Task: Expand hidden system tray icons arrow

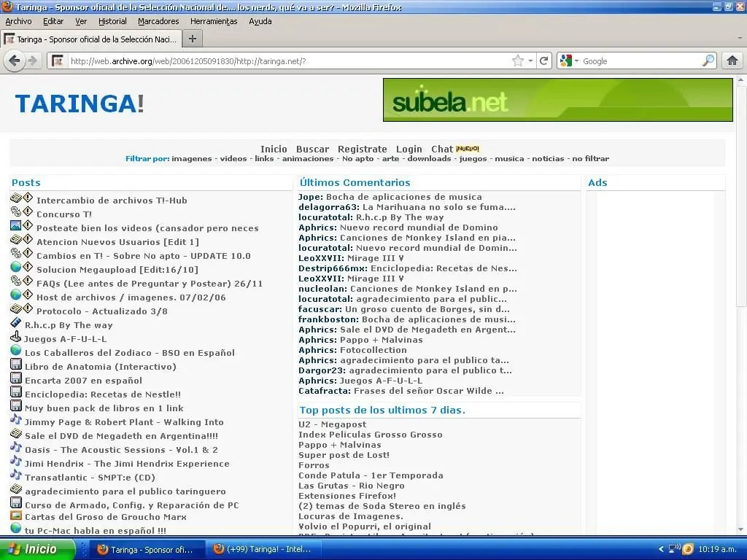Action: point(661,549)
